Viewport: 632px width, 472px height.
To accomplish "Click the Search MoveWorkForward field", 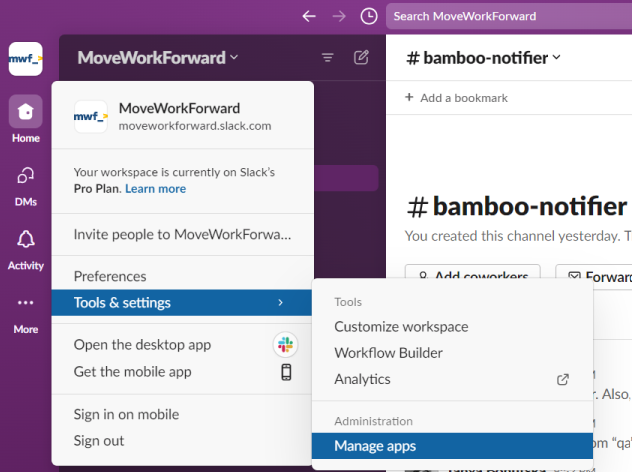I will 505,16.
